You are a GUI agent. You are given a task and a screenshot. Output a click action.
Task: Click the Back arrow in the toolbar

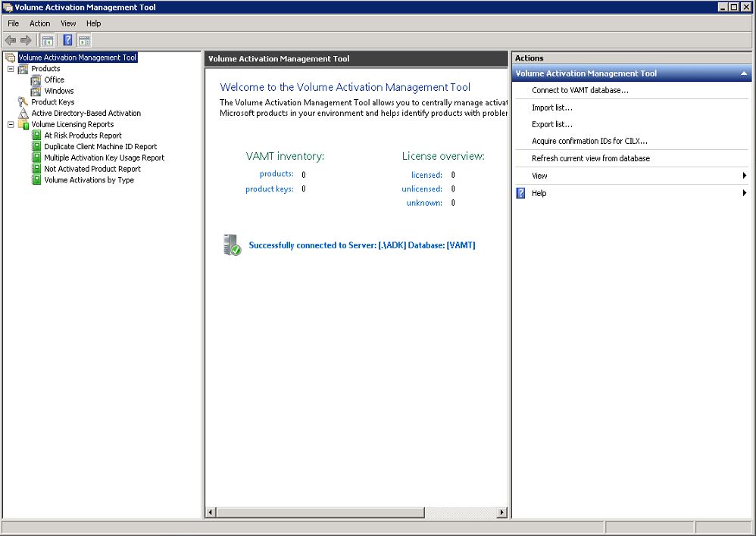(11, 40)
